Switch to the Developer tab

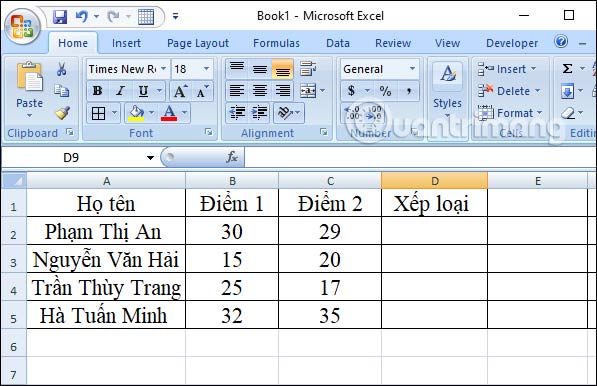(x=512, y=43)
